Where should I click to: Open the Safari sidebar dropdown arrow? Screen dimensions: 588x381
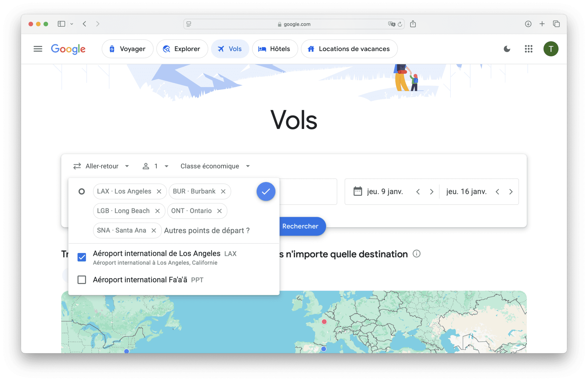click(72, 24)
